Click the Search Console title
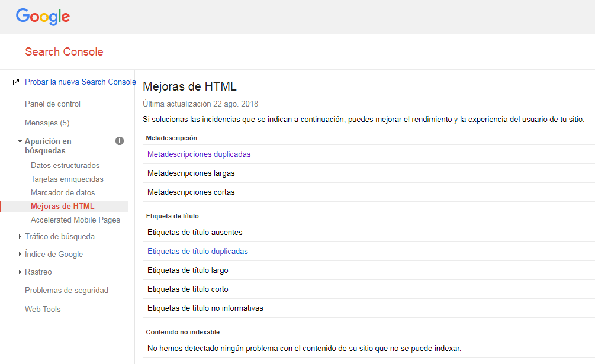The height and width of the screenshot is (364, 595). pos(64,52)
